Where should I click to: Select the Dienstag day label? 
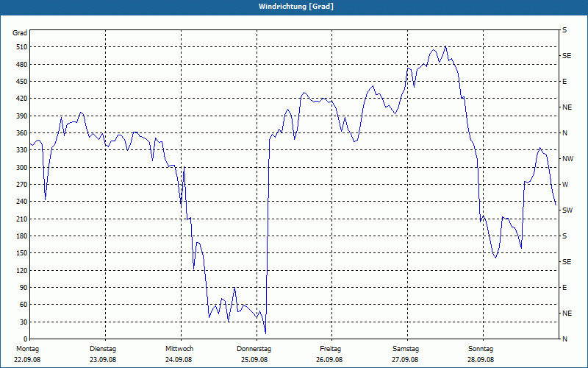103,349
